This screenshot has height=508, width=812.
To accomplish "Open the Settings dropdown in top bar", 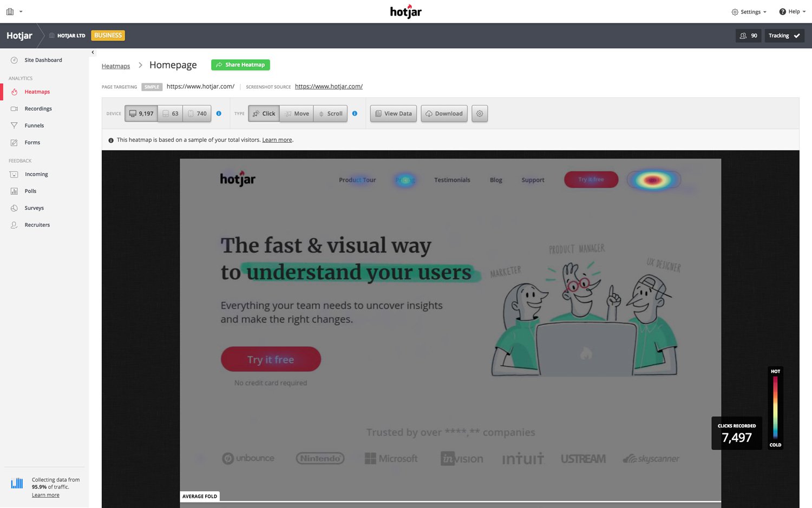I will pos(749,12).
